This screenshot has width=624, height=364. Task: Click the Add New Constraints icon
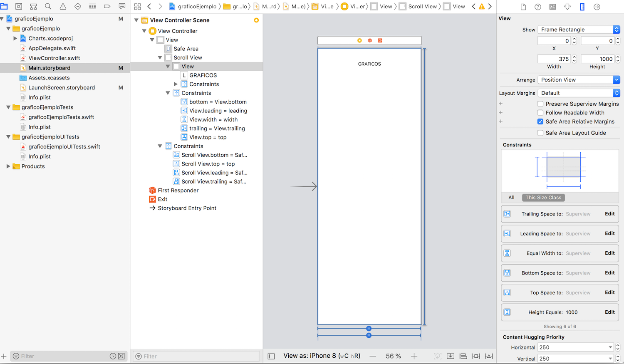(x=476, y=356)
